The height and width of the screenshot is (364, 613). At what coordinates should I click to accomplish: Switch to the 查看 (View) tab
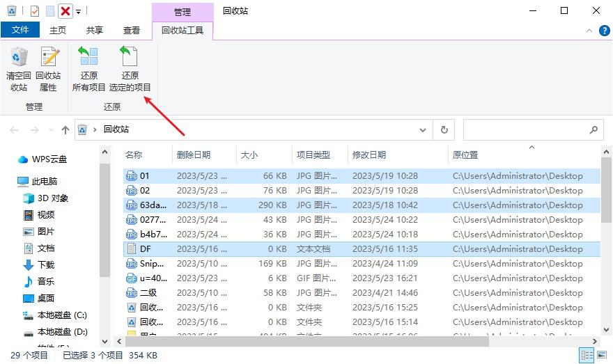tap(132, 30)
